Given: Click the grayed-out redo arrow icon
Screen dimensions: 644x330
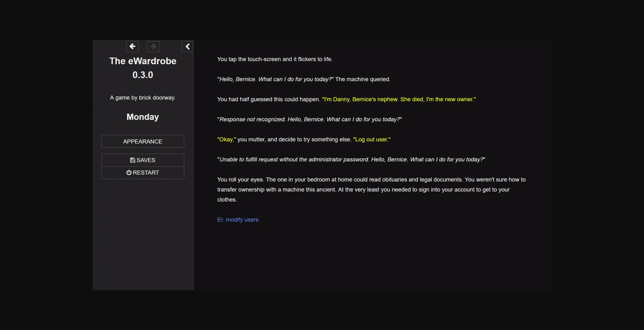Looking at the screenshot, I should [x=153, y=46].
